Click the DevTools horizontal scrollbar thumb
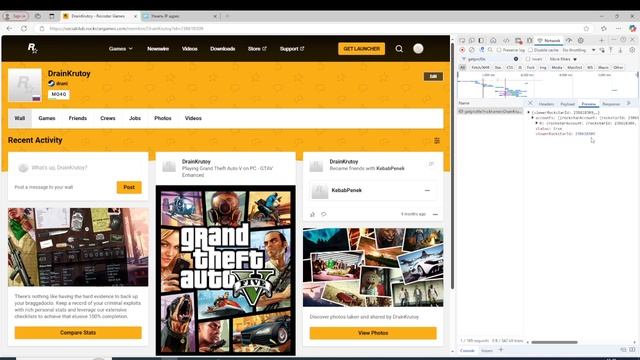640x360 pixels. coord(554,342)
